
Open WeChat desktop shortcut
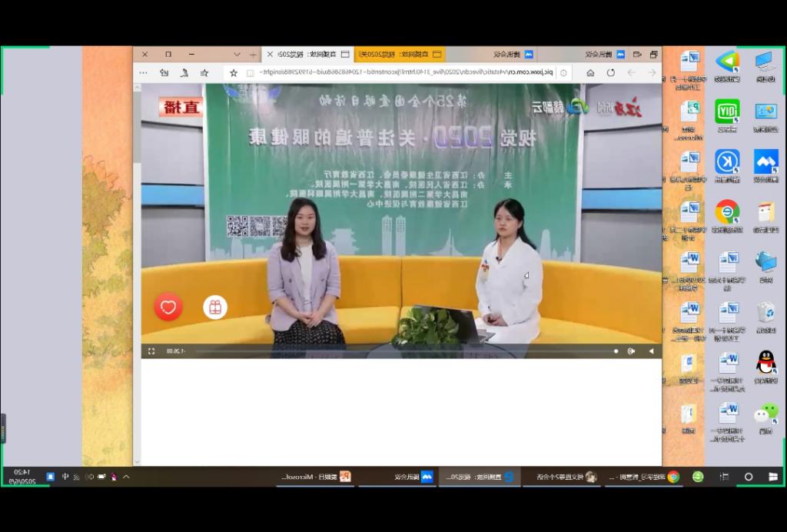[765, 414]
